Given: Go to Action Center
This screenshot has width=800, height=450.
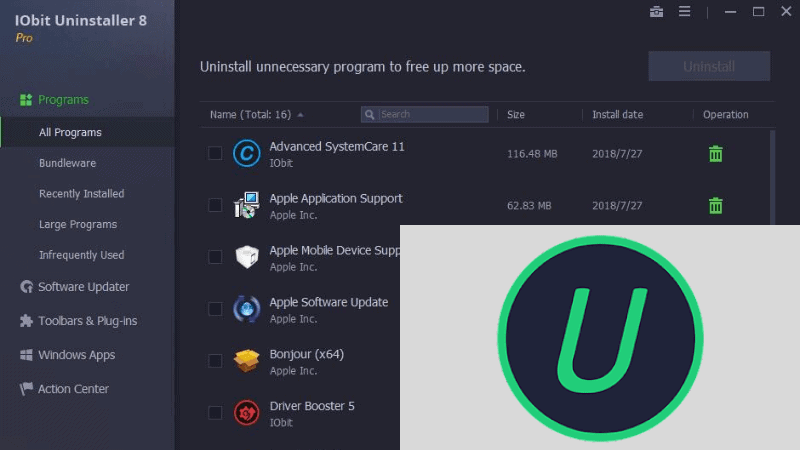Looking at the screenshot, I should [73, 389].
